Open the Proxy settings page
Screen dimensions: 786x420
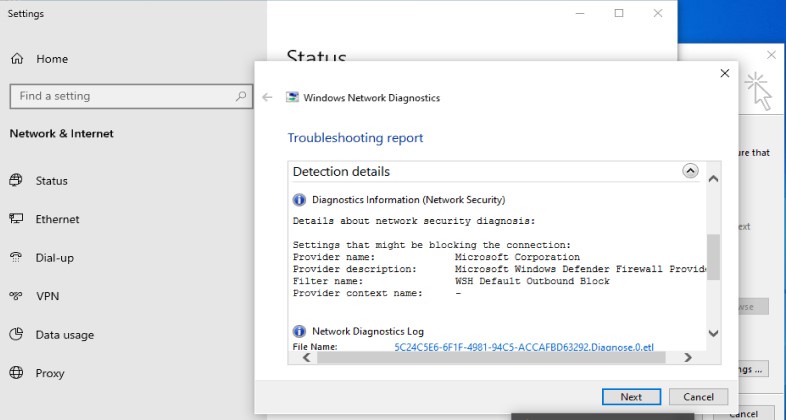pyautogui.click(x=50, y=373)
